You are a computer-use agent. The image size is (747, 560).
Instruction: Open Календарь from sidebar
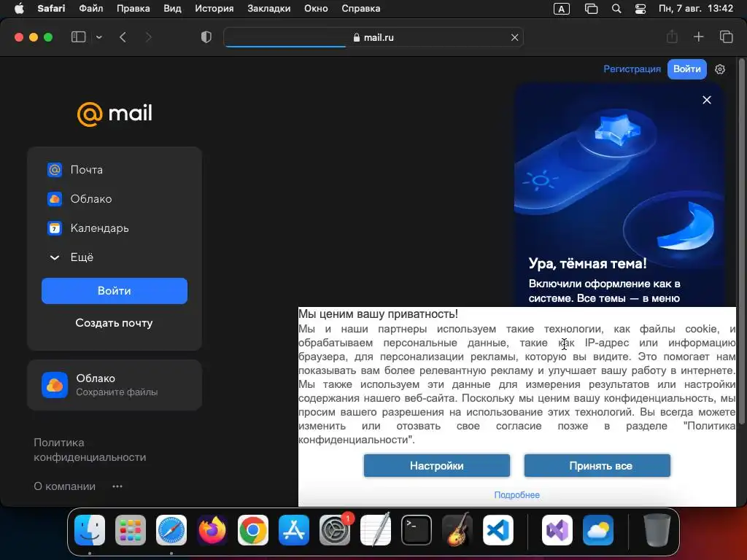[x=88, y=228]
